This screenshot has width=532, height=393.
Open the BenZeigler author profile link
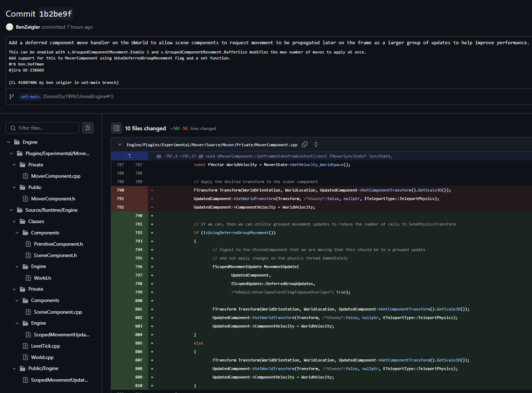28,27
